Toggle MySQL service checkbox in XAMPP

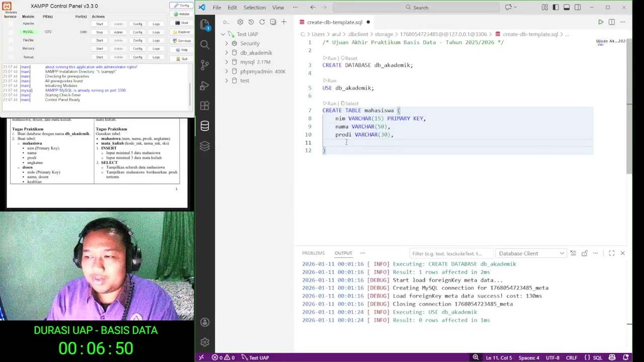click(11, 32)
